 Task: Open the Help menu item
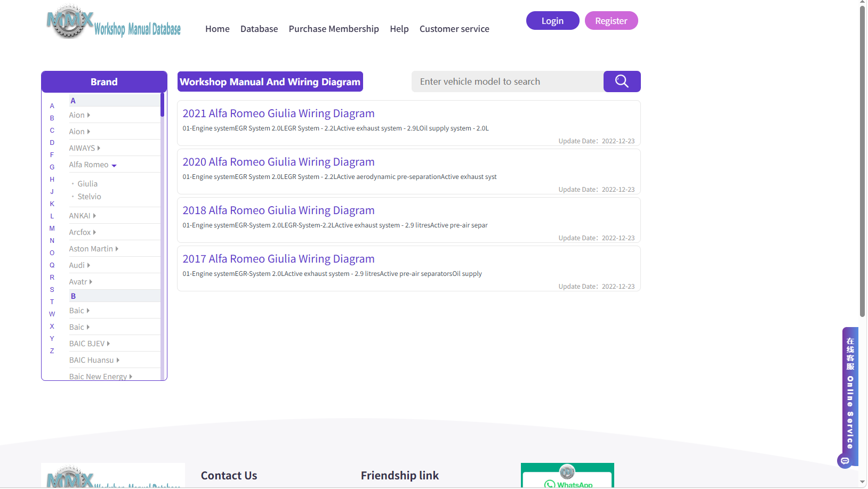pyautogui.click(x=399, y=29)
